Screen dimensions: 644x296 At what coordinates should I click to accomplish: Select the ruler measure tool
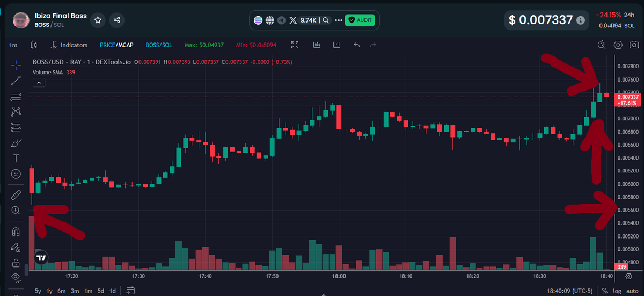[16, 194]
